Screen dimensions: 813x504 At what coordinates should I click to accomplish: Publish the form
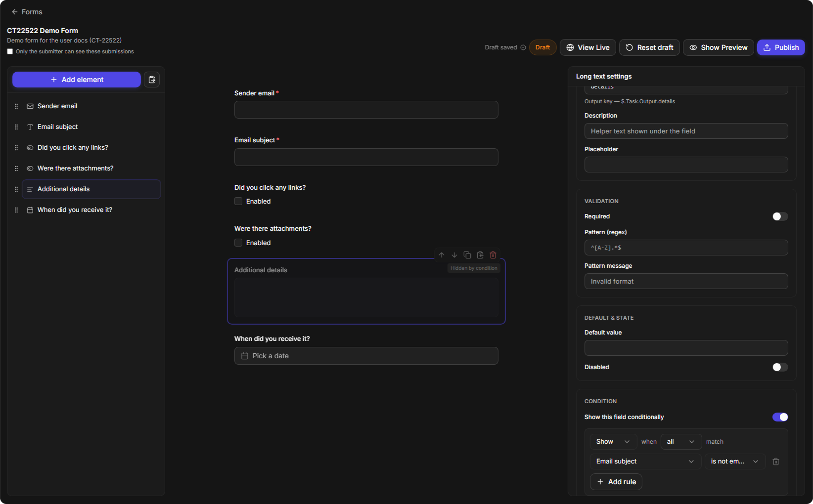pos(781,47)
